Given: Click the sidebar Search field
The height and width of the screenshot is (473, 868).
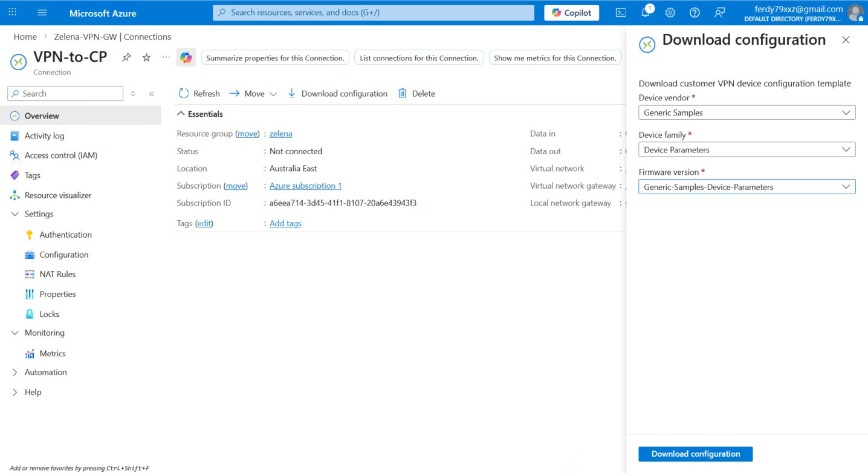Looking at the screenshot, I should [65, 94].
